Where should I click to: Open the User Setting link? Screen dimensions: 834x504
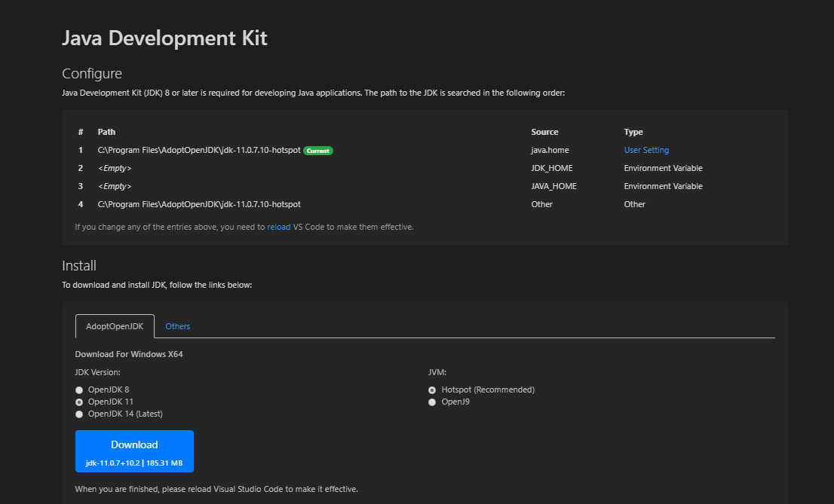click(x=646, y=151)
